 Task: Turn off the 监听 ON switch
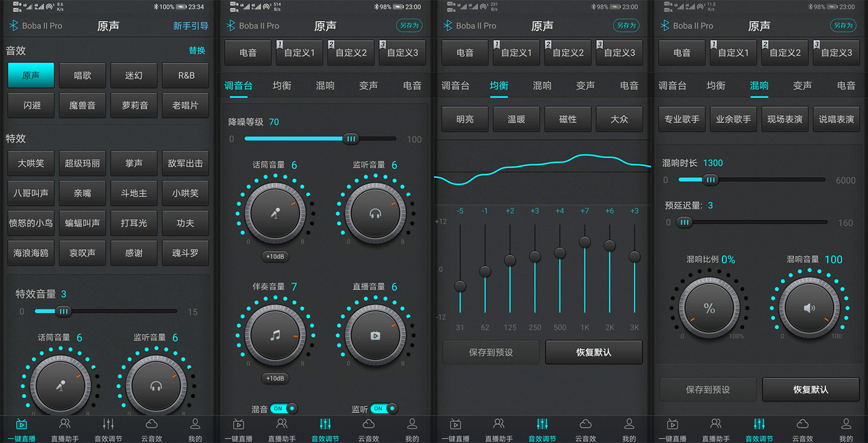point(384,409)
